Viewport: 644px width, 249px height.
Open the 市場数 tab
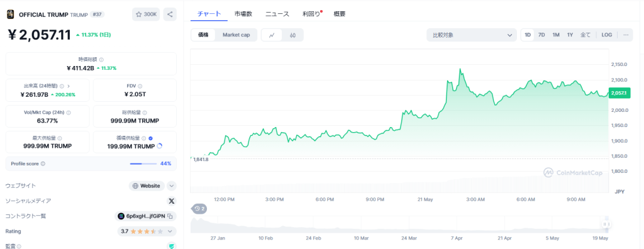(x=243, y=14)
